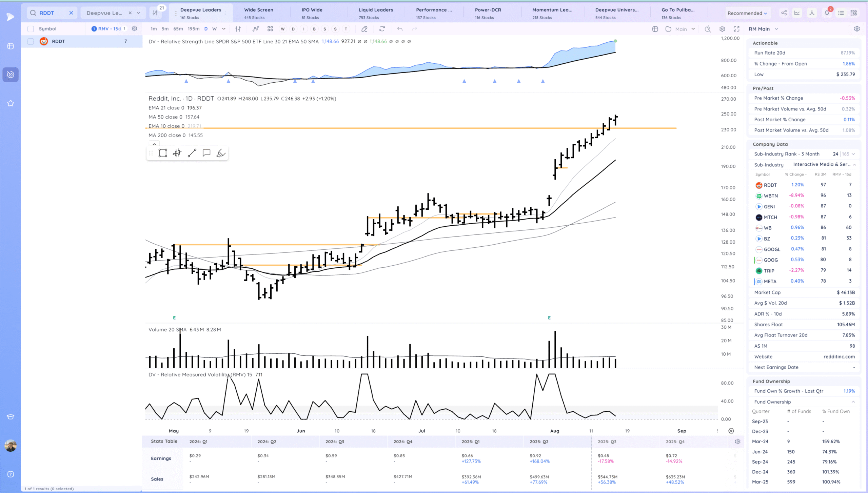Open the redditinc.com website link
This screenshot has width=868, height=493.
click(839, 356)
